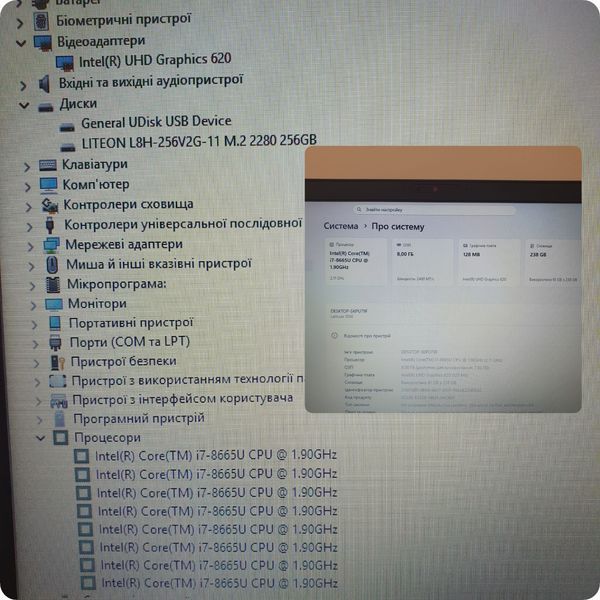Expand the Миша й інші вказівні пристрої node
Image resolution: width=600 pixels, height=600 pixels.
coord(31,266)
